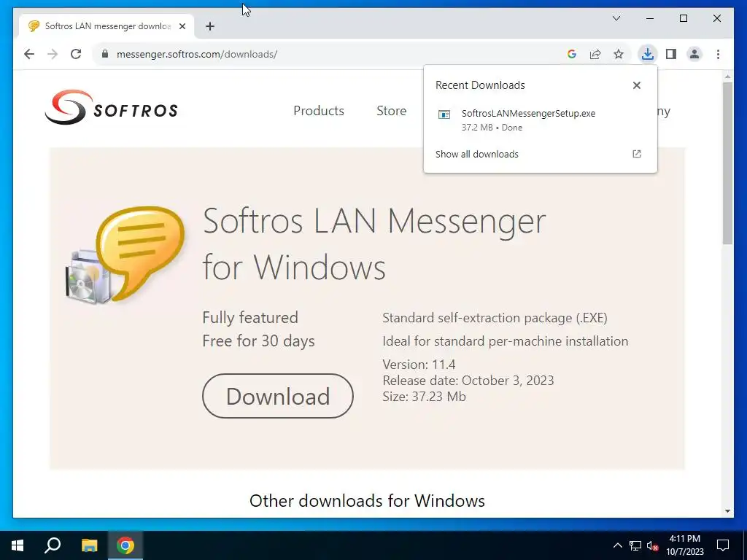Open the Store menu item
Image resolution: width=747 pixels, height=560 pixels.
tap(392, 111)
